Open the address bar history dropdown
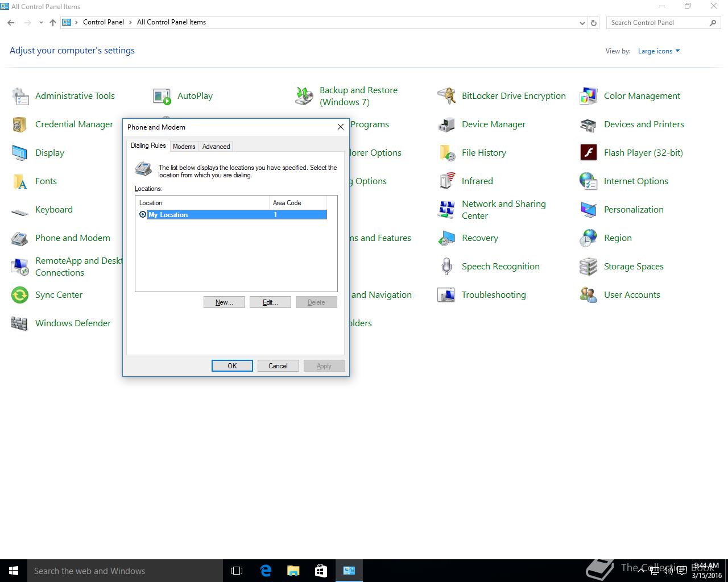The width and height of the screenshot is (728, 582). (582, 23)
